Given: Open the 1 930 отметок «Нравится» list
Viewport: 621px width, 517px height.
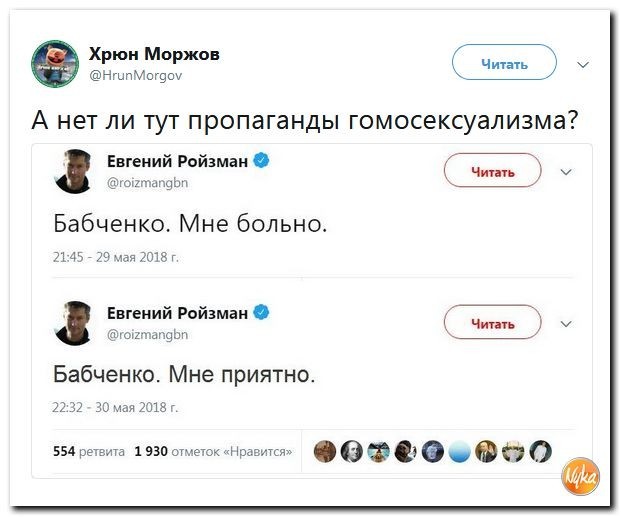Looking at the screenshot, I should [212, 451].
